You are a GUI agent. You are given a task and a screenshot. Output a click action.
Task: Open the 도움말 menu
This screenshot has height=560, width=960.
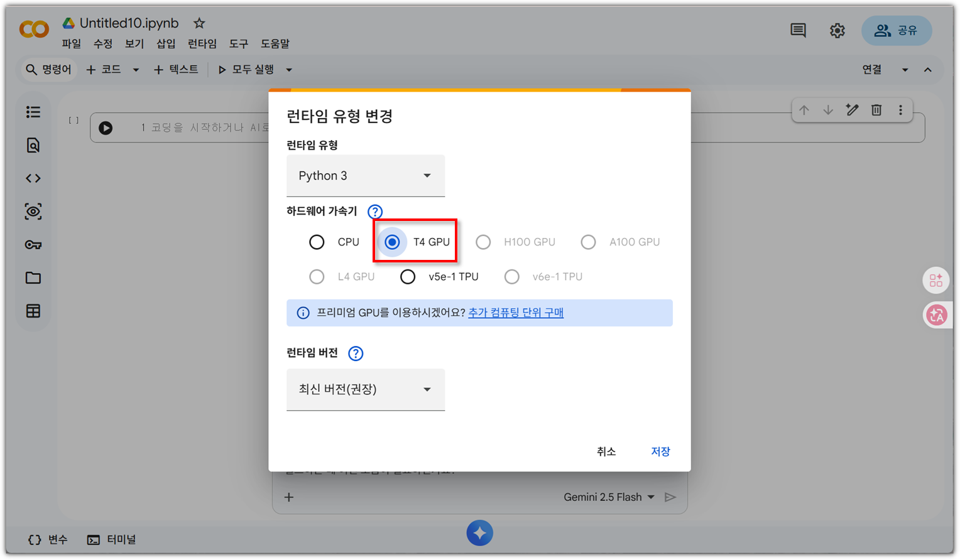pyautogui.click(x=275, y=44)
